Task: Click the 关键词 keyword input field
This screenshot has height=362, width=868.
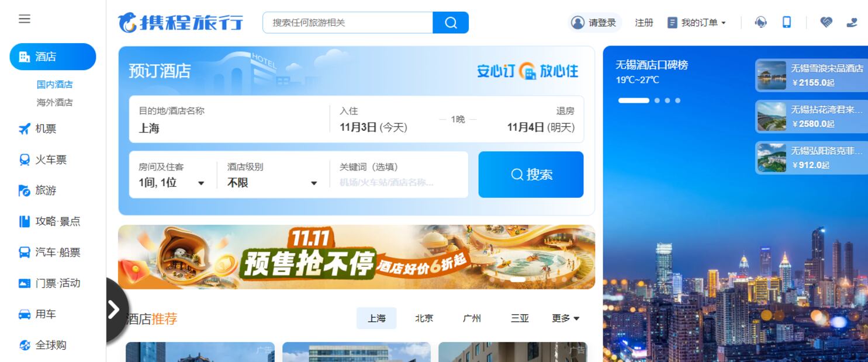Action: [399, 175]
